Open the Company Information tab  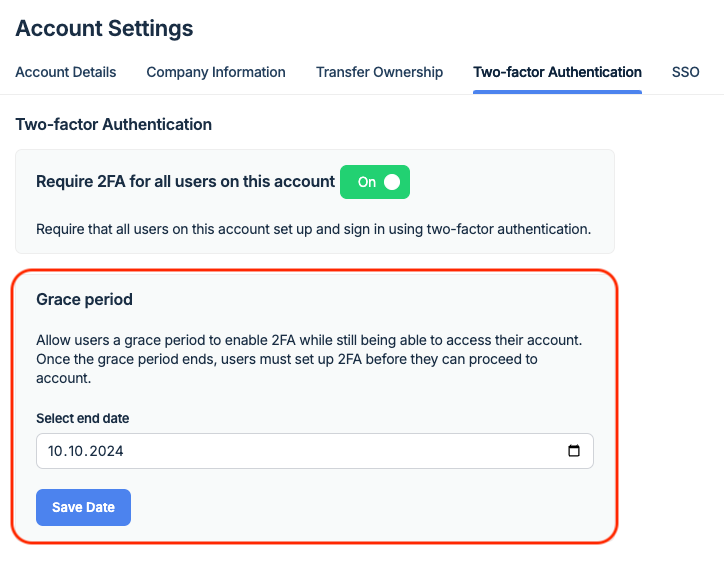click(x=216, y=72)
